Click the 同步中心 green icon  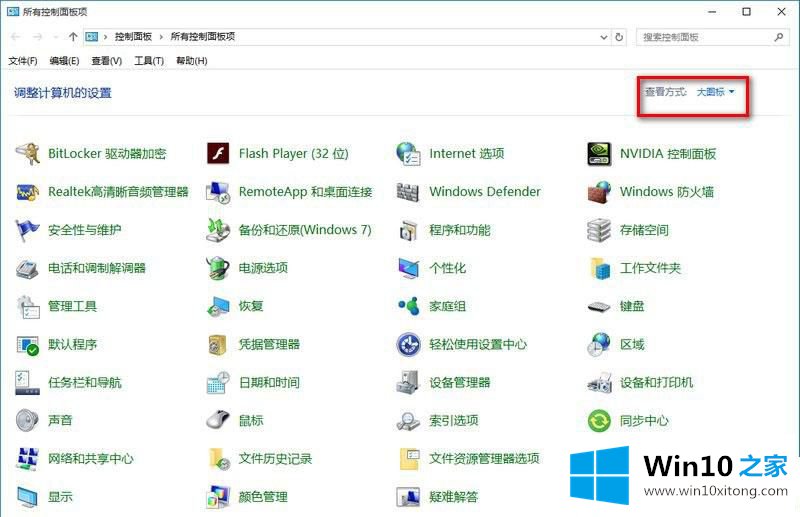pos(599,421)
